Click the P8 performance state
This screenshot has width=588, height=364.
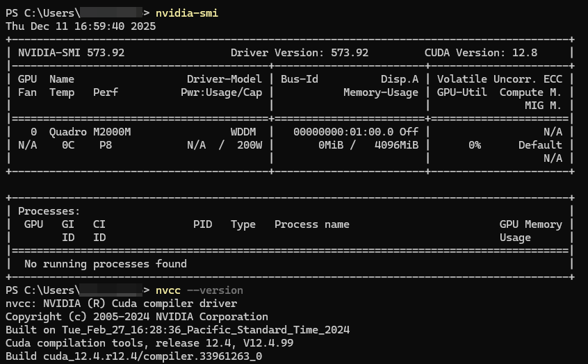105,145
